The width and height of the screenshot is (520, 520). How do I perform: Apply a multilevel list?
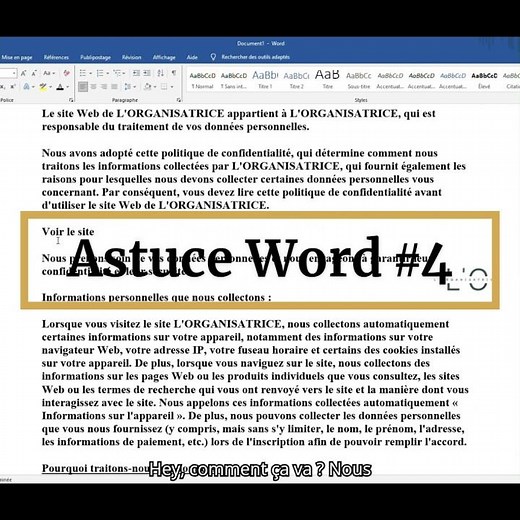(117, 73)
